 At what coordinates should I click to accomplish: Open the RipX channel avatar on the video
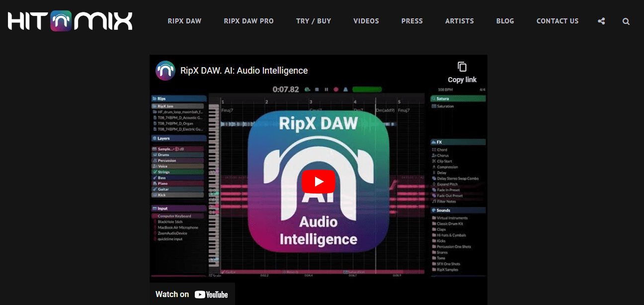(165, 71)
